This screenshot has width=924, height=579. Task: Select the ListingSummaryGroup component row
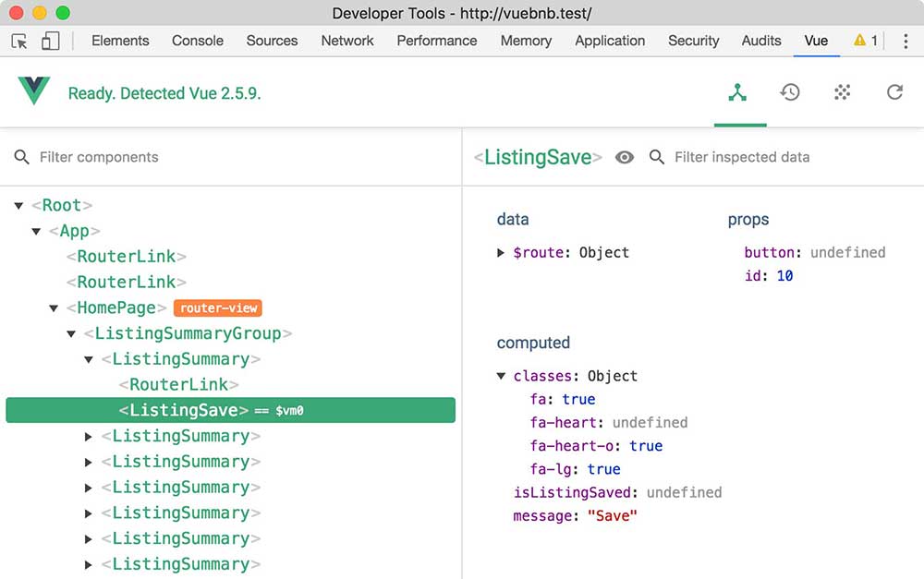pyautogui.click(x=188, y=334)
